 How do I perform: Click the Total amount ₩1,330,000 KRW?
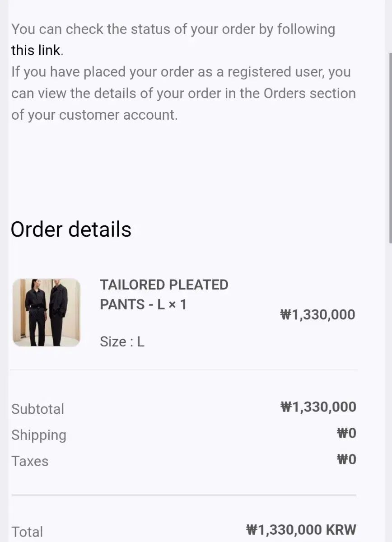click(301, 529)
